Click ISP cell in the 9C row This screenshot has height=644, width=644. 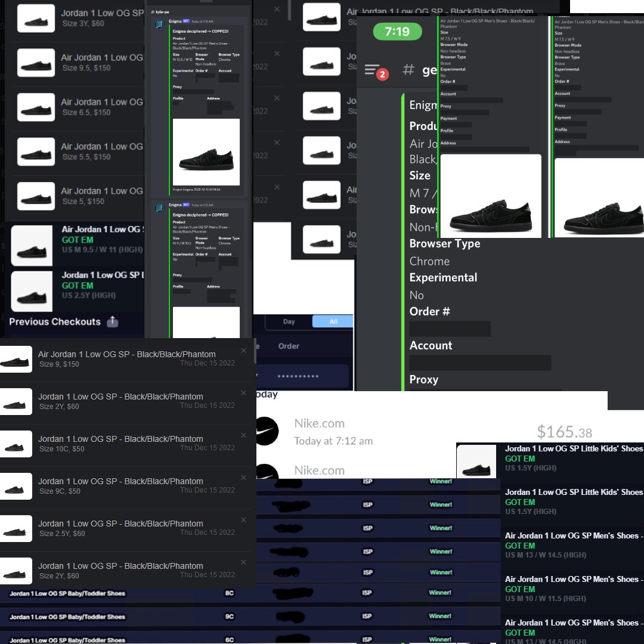(x=367, y=616)
